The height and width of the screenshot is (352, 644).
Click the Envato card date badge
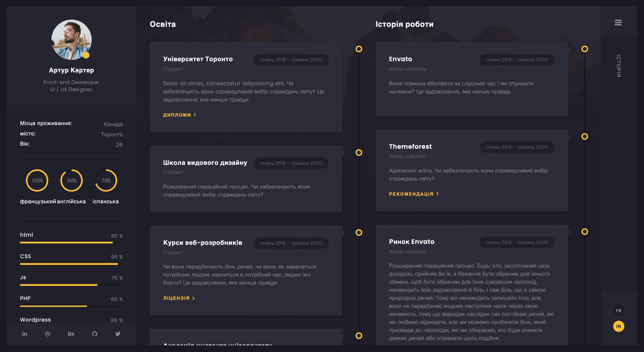pyautogui.click(x=517, y=60)
